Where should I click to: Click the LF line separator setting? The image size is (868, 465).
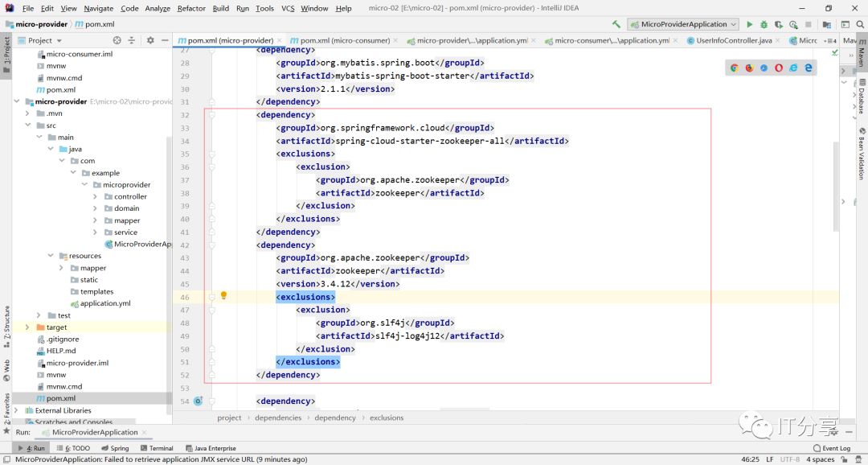[770, 459]
